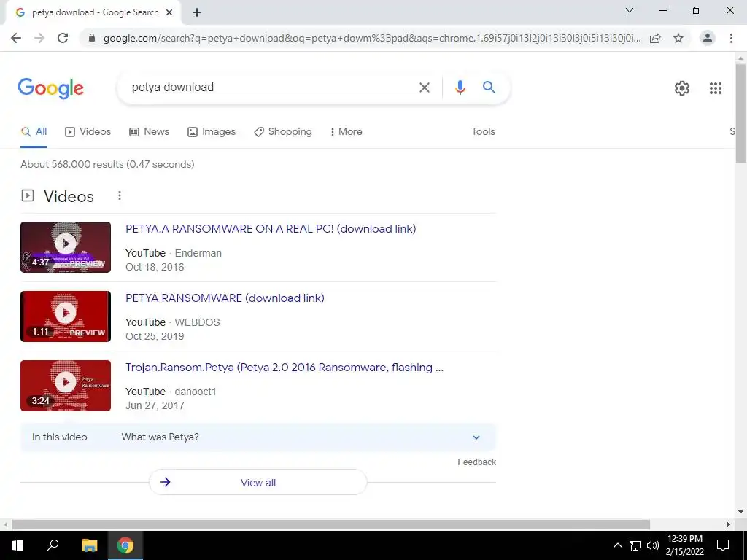747x560 pixels.
Task: Click the Google logo
Action: (x=51, y=88)
